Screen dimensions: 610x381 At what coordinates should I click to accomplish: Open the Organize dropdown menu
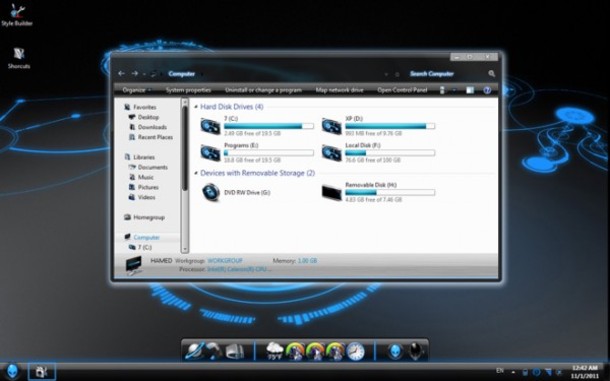click(x=137, y=90)
